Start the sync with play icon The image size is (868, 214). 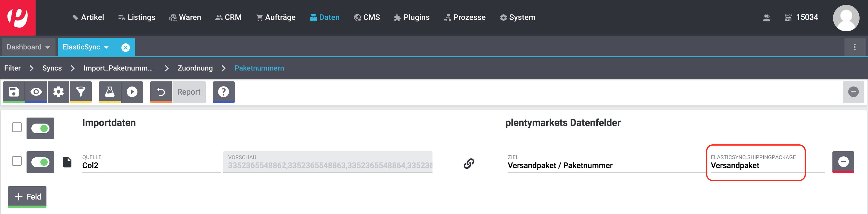tap(132, 92)
